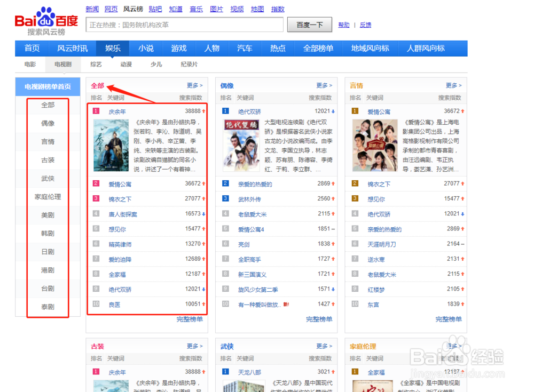Click the 电视剧榜单首页 sidebar header
This screenshot has width=534, height=392.
[48, 87]
